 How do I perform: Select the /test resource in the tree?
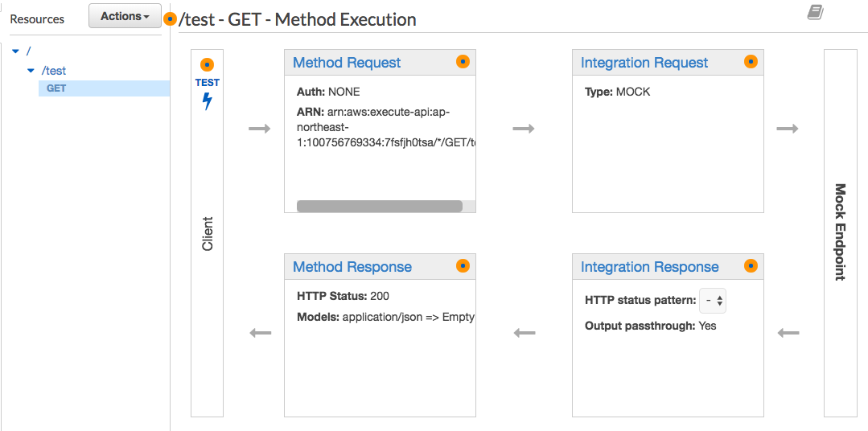[x=54, y=71]
